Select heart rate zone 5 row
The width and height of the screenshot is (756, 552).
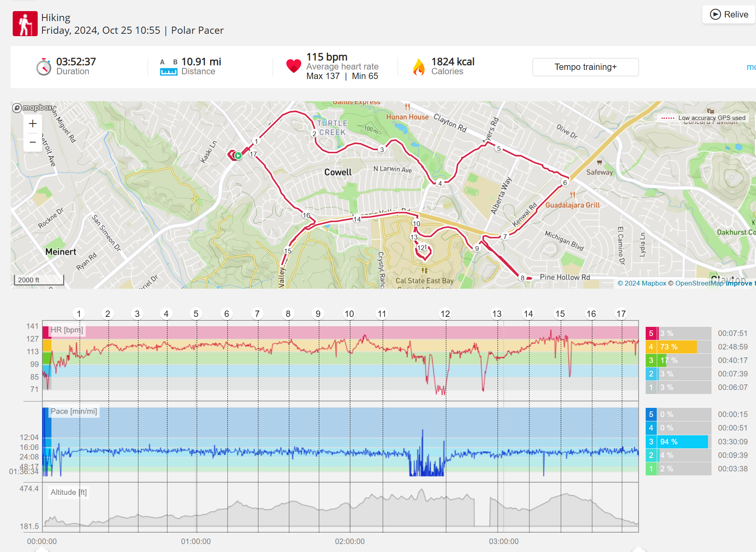pos(678,333)
